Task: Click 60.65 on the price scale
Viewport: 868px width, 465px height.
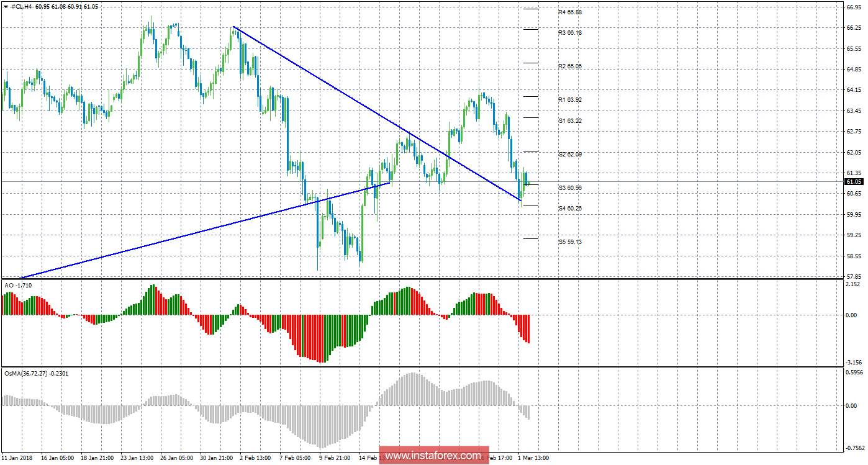Action: 854,194
